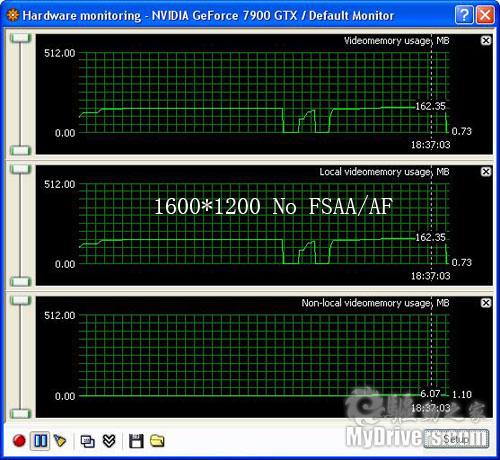Click the clear history brush icon
Viewport: 500px width, 460px height.
60,441
